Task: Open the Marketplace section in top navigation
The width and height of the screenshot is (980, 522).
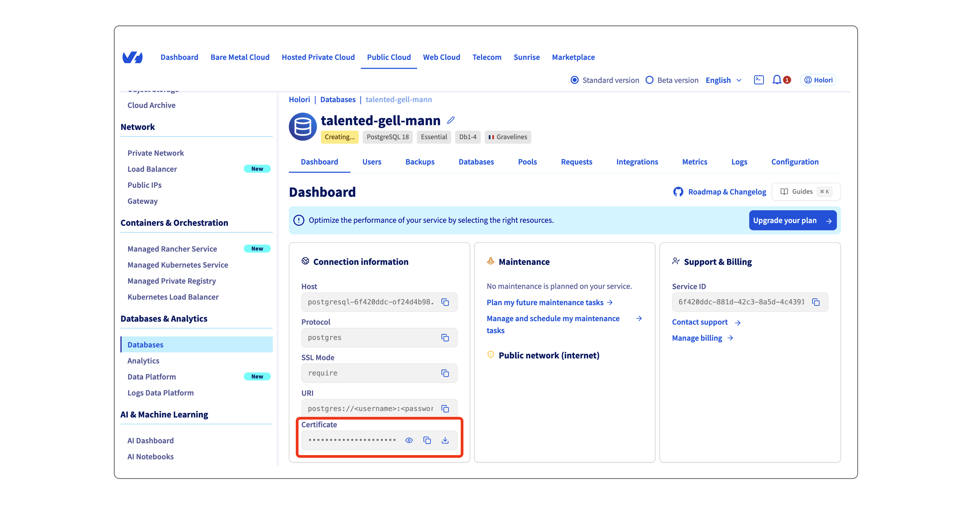Action: (573, 57)
